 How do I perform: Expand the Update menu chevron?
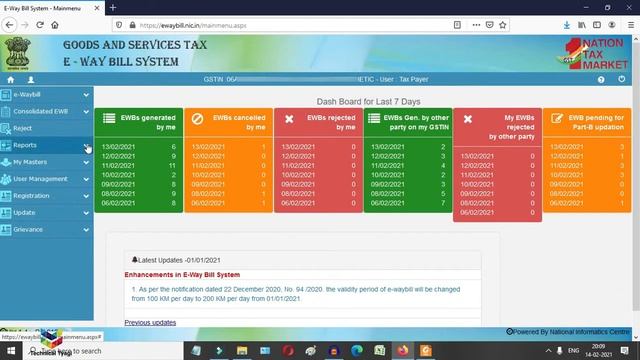coord(86,213)
